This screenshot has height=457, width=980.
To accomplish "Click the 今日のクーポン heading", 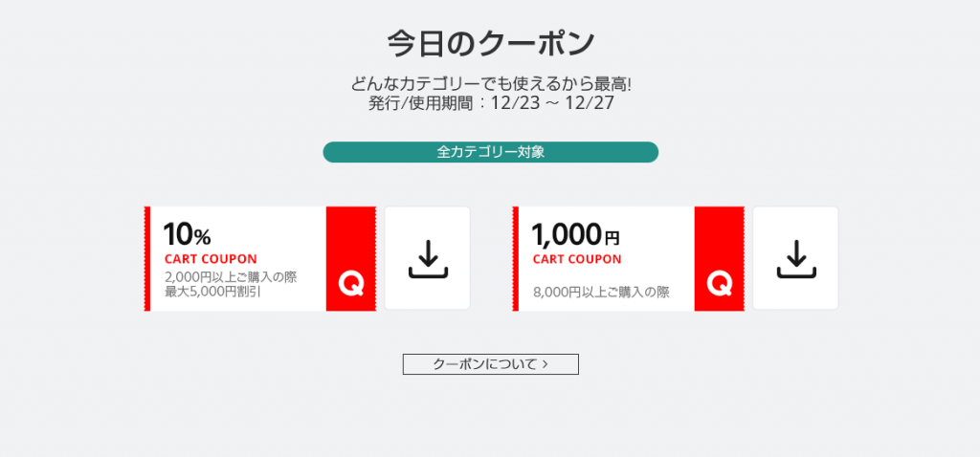I will tap(490, 44).
